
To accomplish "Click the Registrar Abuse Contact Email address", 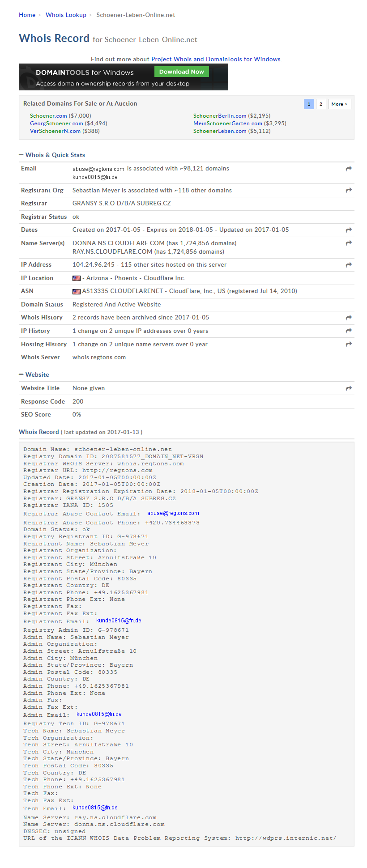I will [x=173, y=513].
